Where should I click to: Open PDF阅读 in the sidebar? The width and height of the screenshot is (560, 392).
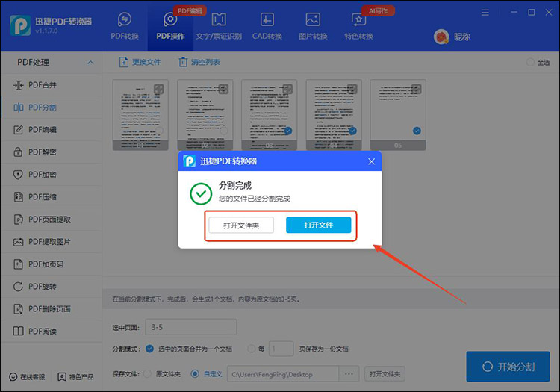tap(51, 332)
